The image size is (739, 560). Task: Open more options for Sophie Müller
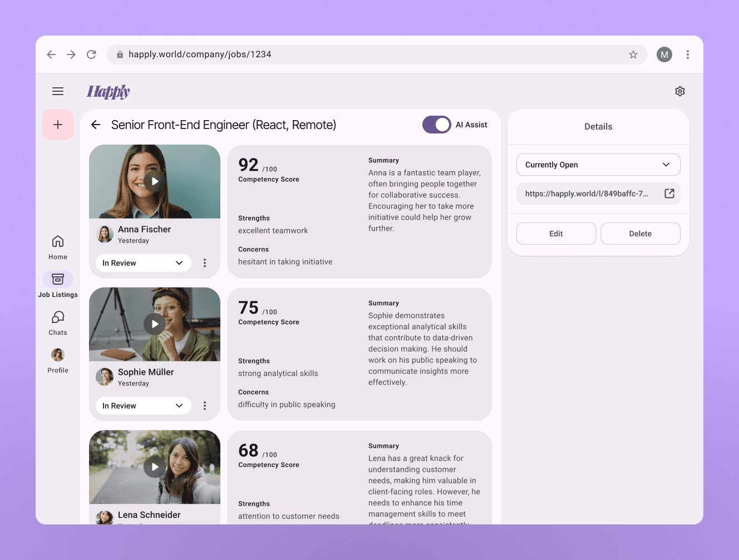coord(205,406)
